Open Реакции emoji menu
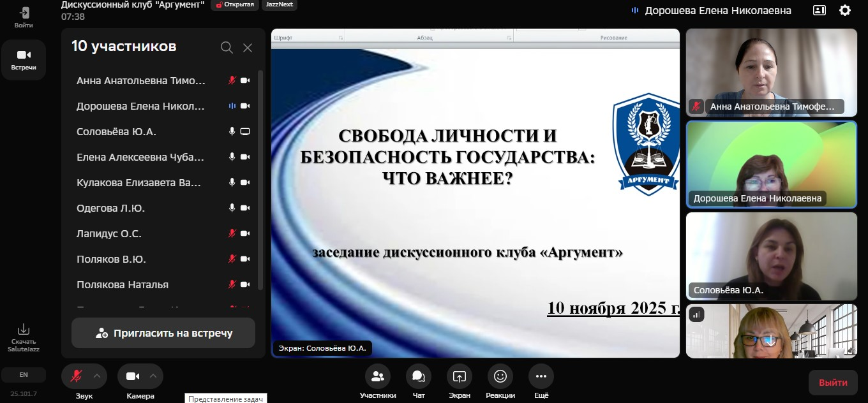The width and height of the screenshot is (868, 403). pyautogui.click(x=500, y=376)
